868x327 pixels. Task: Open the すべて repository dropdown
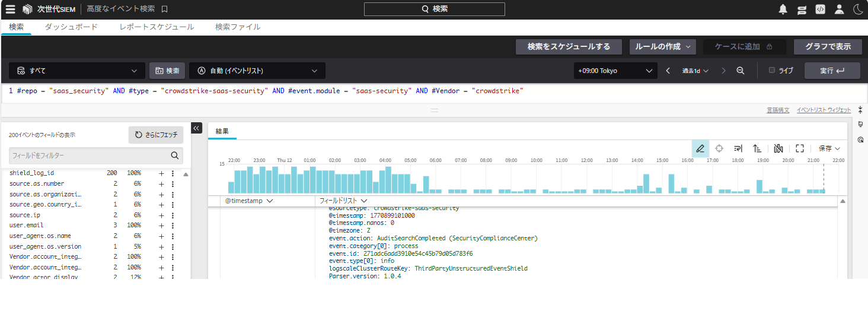77,71
